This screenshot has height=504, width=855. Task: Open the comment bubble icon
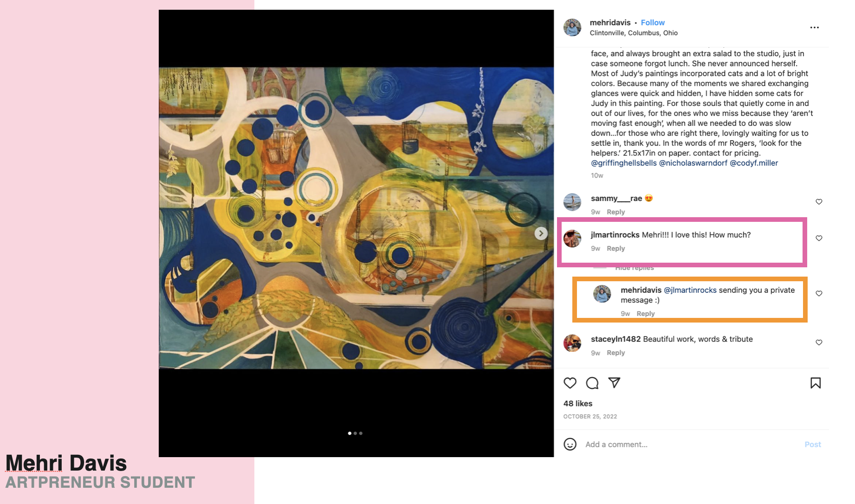592,383
